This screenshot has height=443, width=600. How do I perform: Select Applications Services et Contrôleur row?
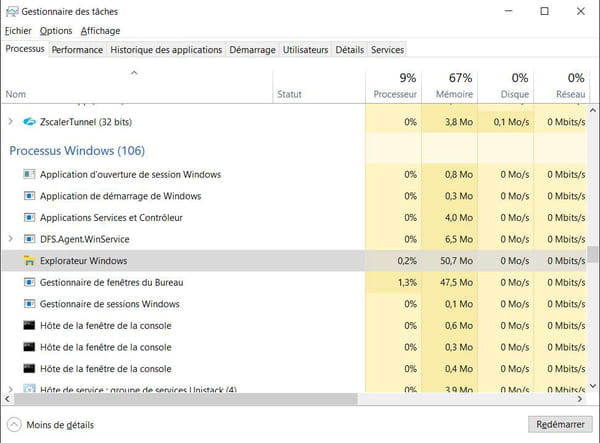[x=294, y=218]
